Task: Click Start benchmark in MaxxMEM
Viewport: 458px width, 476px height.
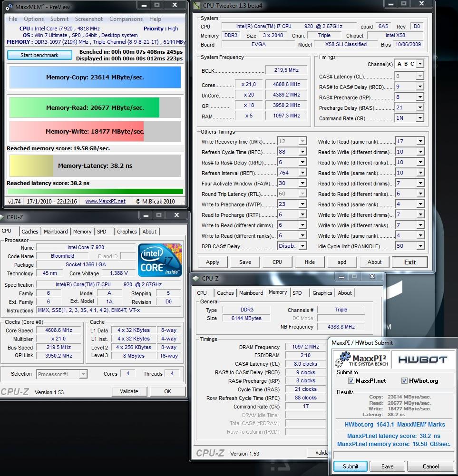Action: pyautogui.click(x=39, y=55)
